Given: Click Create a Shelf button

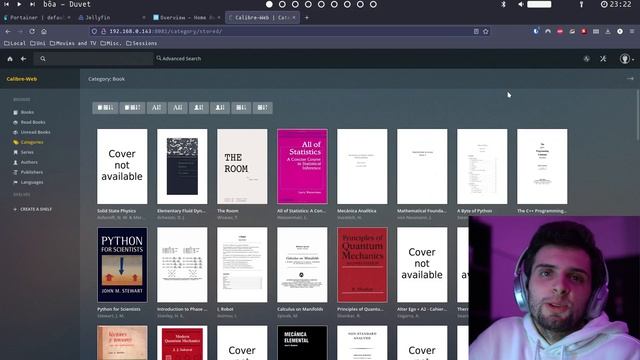Looking at the screenshot, I should pos(33,209).
